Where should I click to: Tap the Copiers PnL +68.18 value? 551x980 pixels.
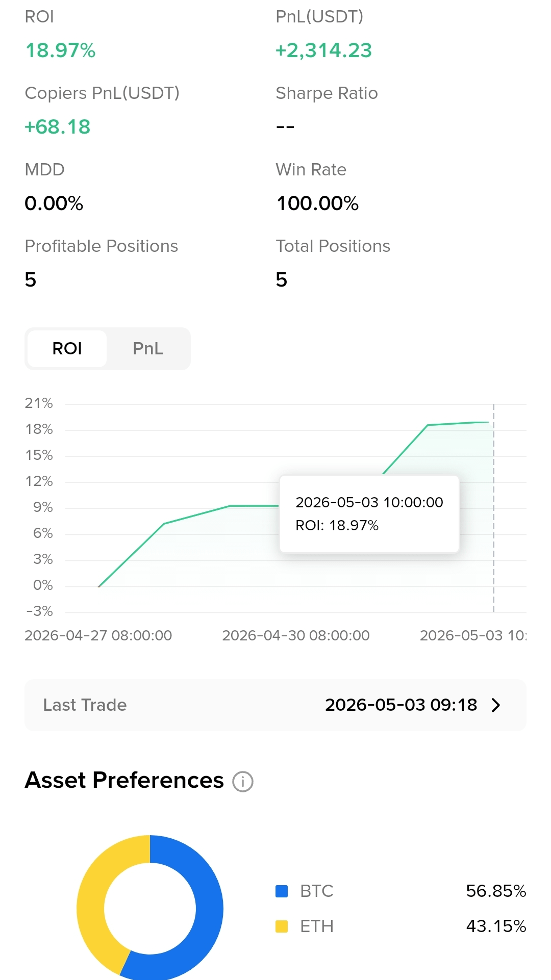(x=58, y=127)
